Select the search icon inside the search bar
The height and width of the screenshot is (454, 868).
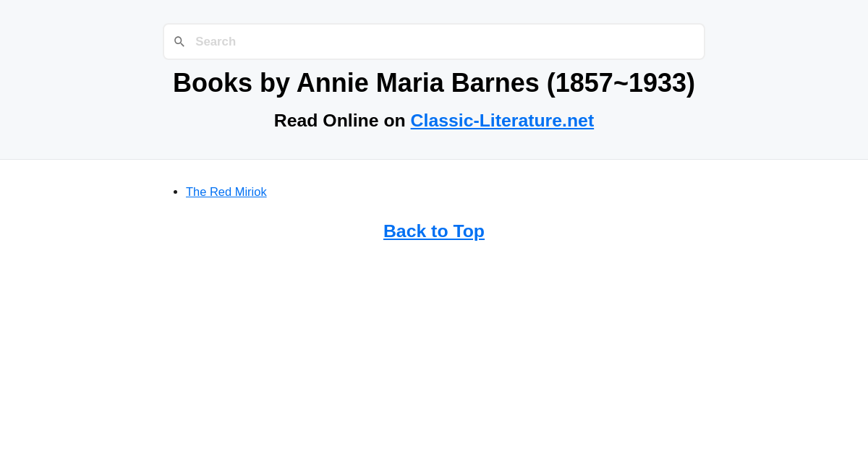pyautogui.click(x=179, y=41)
